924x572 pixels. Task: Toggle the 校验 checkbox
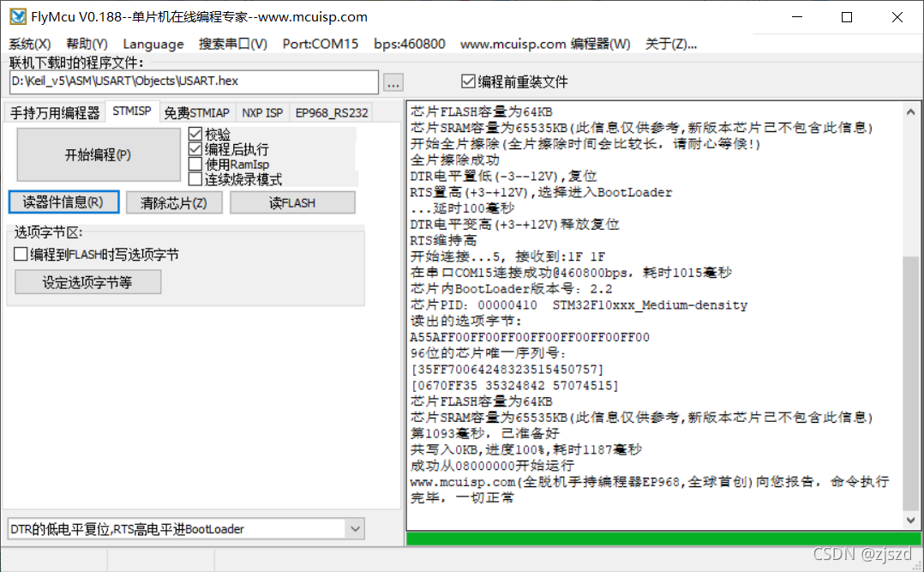[x=210, y=135]
